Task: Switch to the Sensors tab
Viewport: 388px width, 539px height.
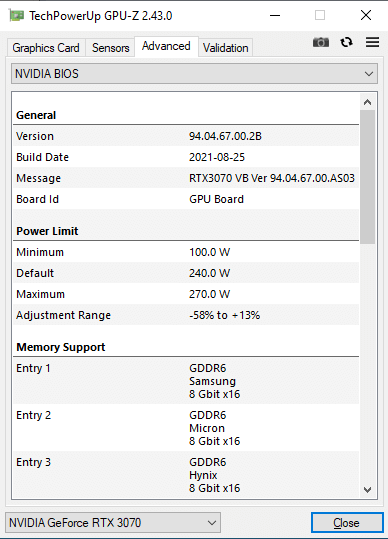Action: [x=110, y=48]
